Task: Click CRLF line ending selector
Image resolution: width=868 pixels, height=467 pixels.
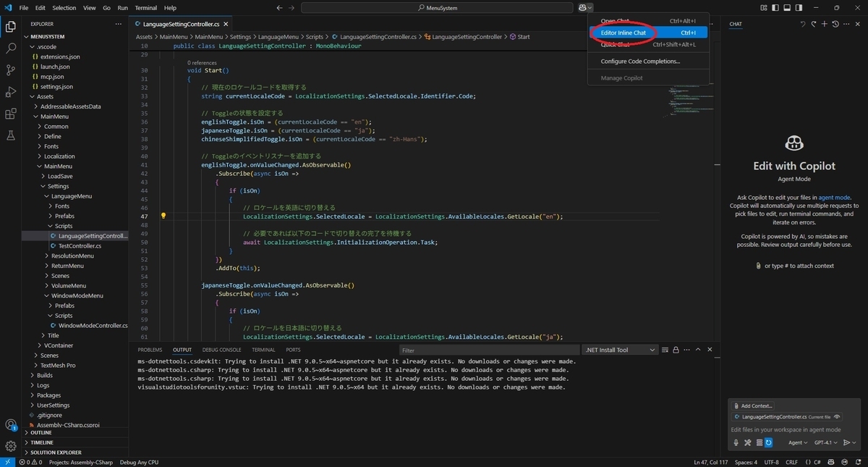Action: point(791,462)
